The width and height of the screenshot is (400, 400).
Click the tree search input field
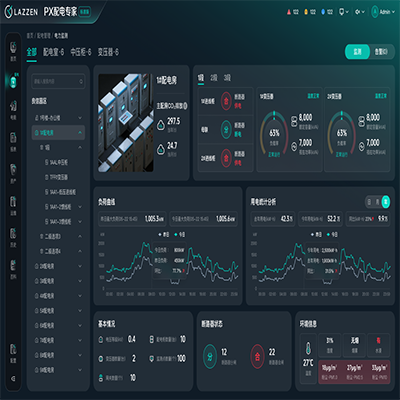58,81
